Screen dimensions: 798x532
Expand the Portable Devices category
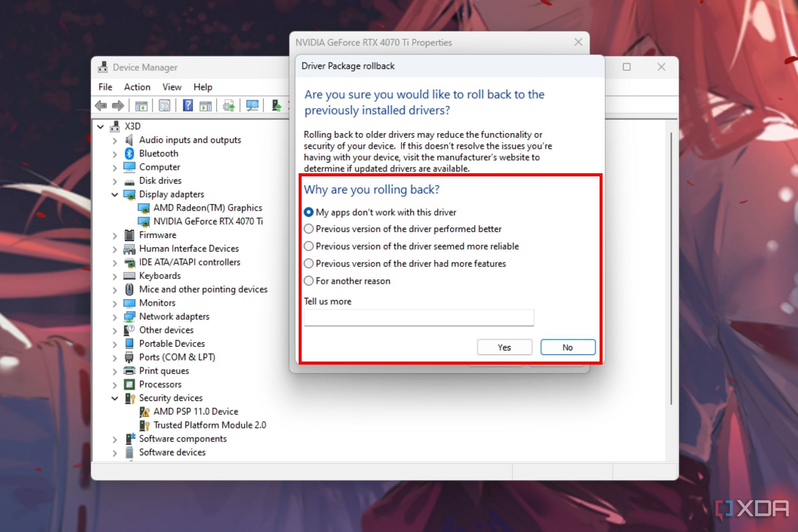(x=115, y=344)
